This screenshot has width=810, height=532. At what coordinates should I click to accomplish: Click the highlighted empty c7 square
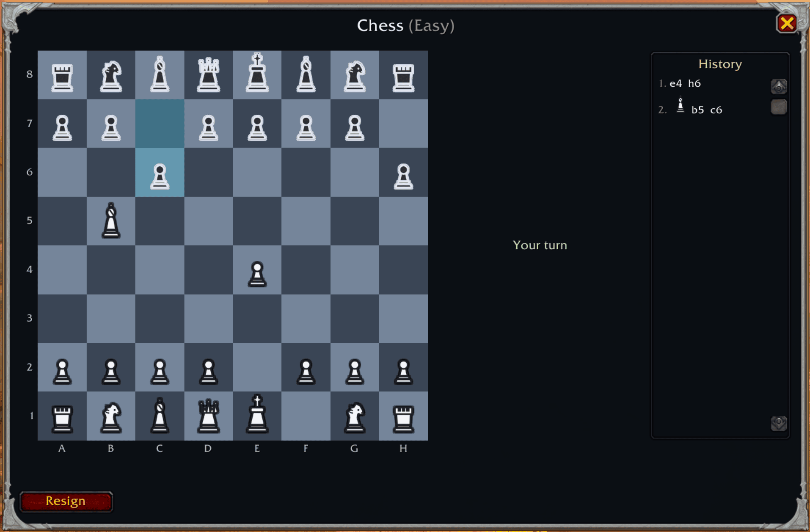[160, 124]
